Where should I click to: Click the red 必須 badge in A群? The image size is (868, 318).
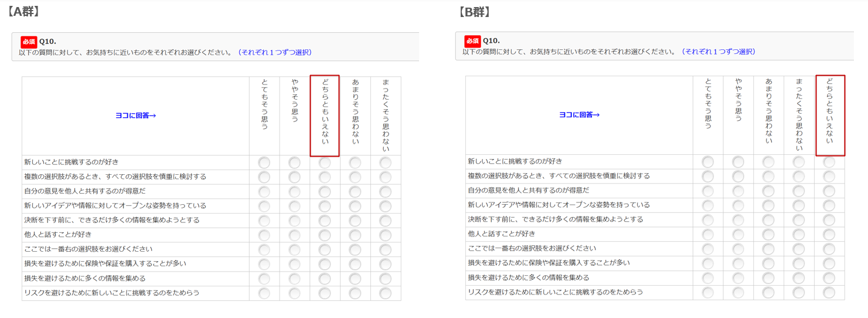pyautogui.click(x=29, y=42)
